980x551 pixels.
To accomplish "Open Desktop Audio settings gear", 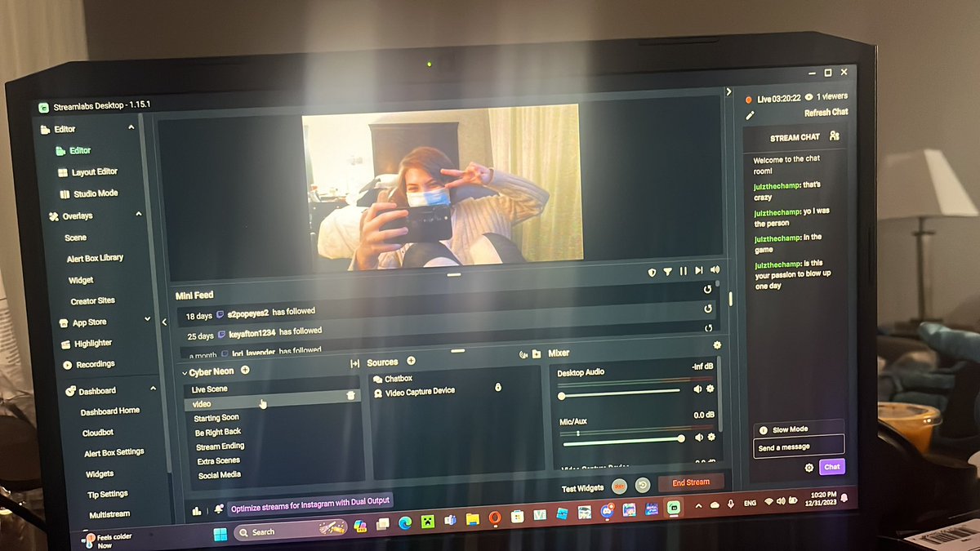I will (710, 389).
